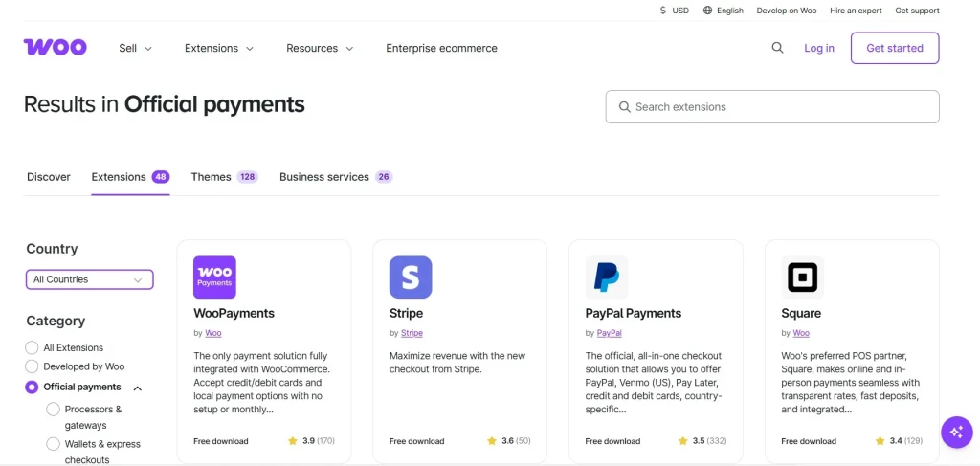Click the Log in link
The image size is (980, 466).
point(819,48)
